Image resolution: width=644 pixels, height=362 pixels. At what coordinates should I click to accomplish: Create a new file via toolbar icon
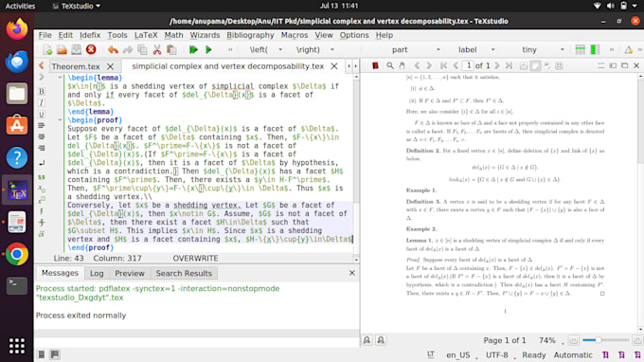coord(47,49)
